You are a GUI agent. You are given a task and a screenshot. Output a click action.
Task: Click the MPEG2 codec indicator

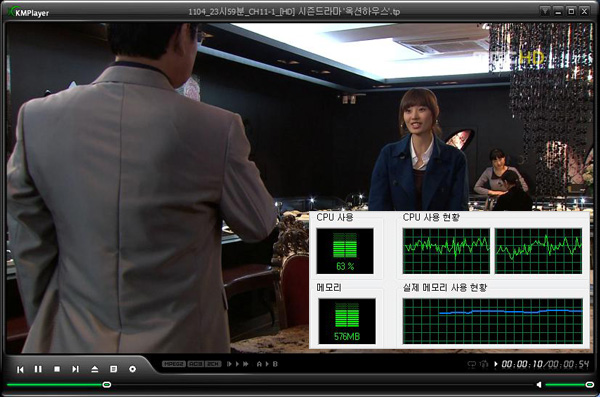(x=174, y=364)
